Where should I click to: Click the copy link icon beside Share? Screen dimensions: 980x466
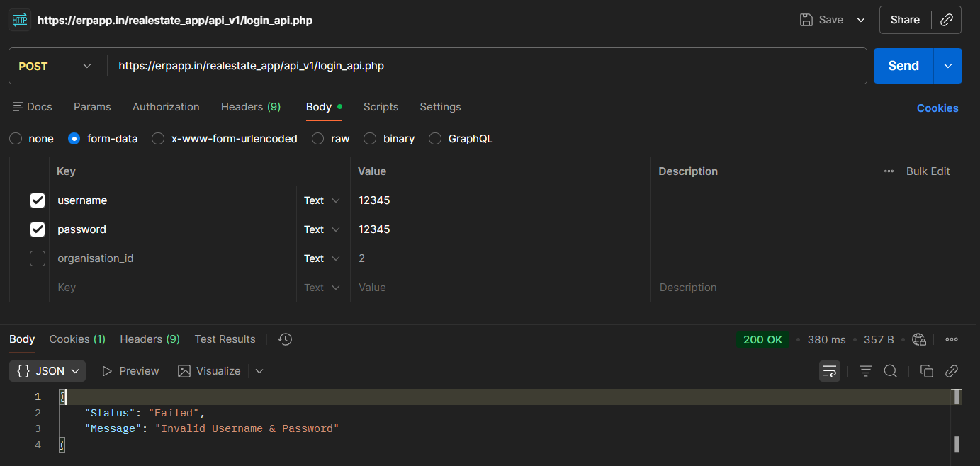tap(947, 20)
